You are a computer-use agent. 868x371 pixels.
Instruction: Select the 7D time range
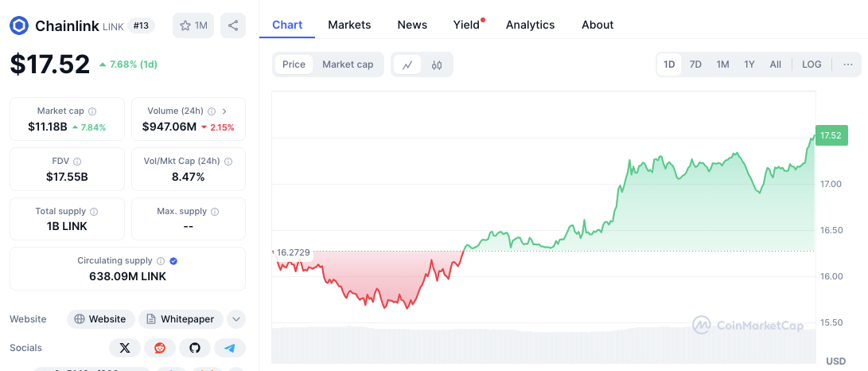click(695, 64)
